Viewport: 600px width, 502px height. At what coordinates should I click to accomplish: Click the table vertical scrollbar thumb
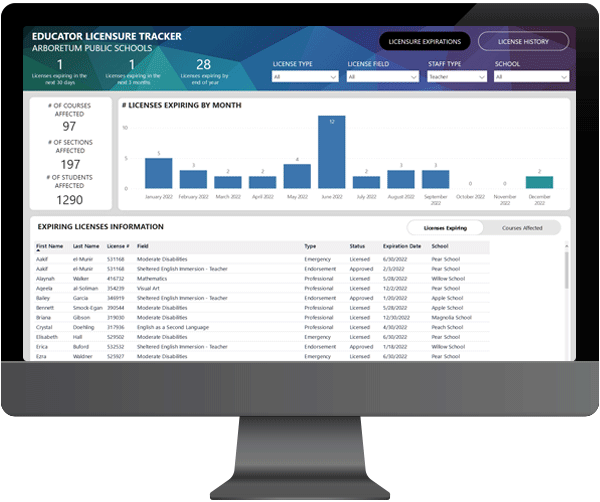[x=566, y=270]
